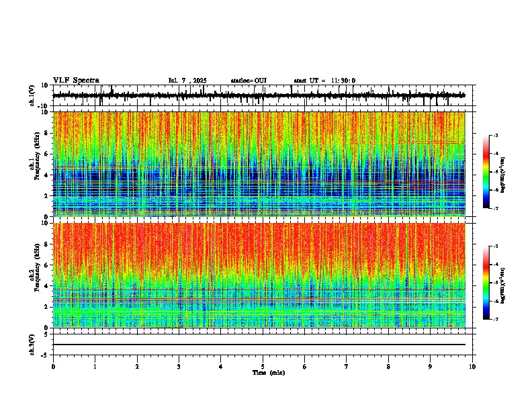Click the ch.1 voltage waveform trace
The height and width of the screenshot is (411, 532).
[259, 95]
